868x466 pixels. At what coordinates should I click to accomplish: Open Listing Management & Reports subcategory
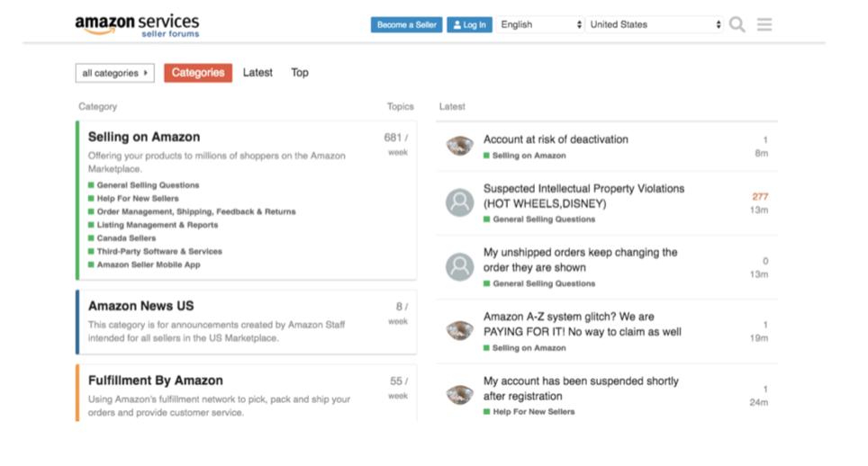[158, 225]
